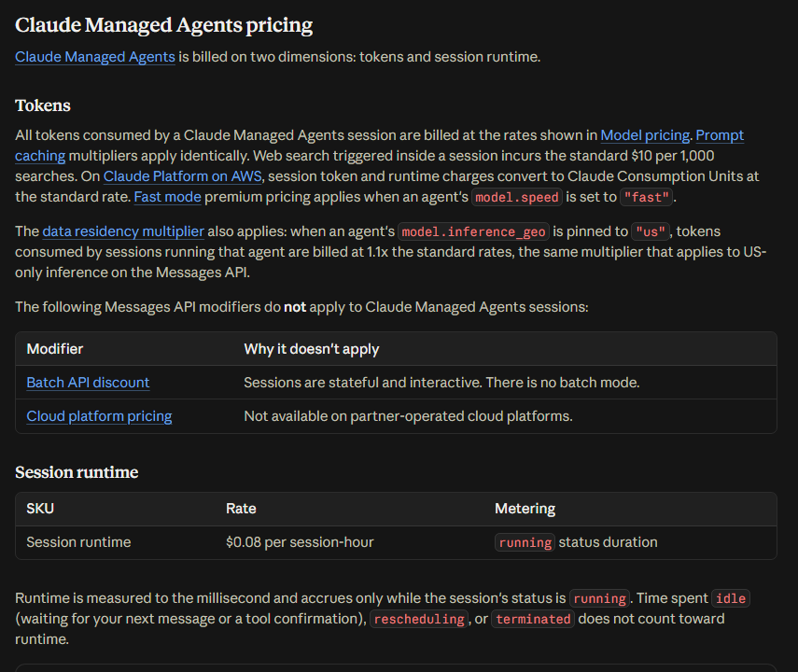This screenshot has width=798, height=672.
Task: Click the Rate column header
Action: 241,509
